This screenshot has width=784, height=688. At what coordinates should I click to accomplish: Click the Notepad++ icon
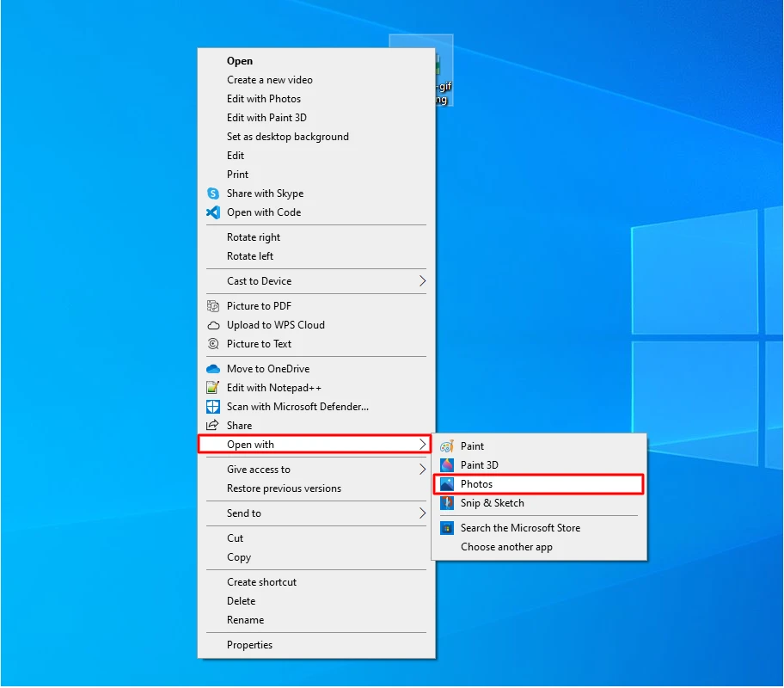213,388
